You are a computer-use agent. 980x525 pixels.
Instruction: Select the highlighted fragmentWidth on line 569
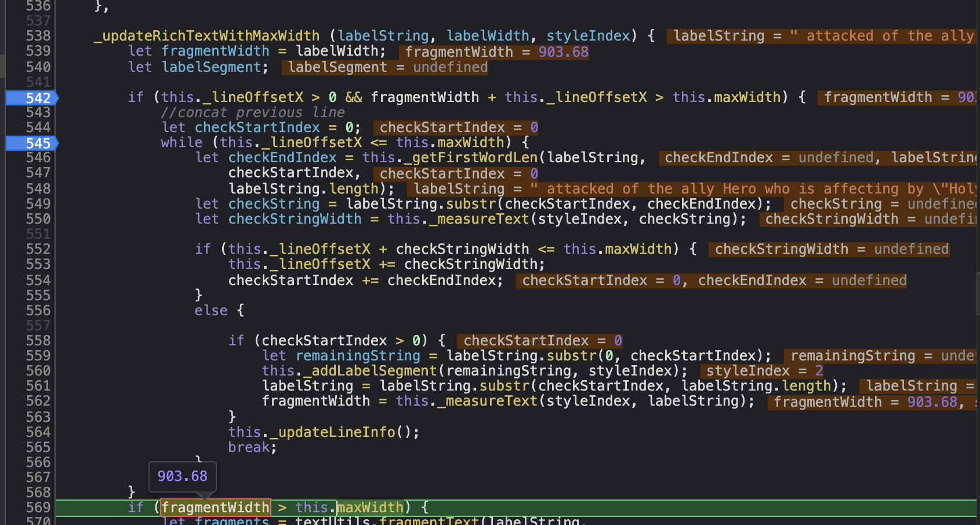(x=216, y=508)
